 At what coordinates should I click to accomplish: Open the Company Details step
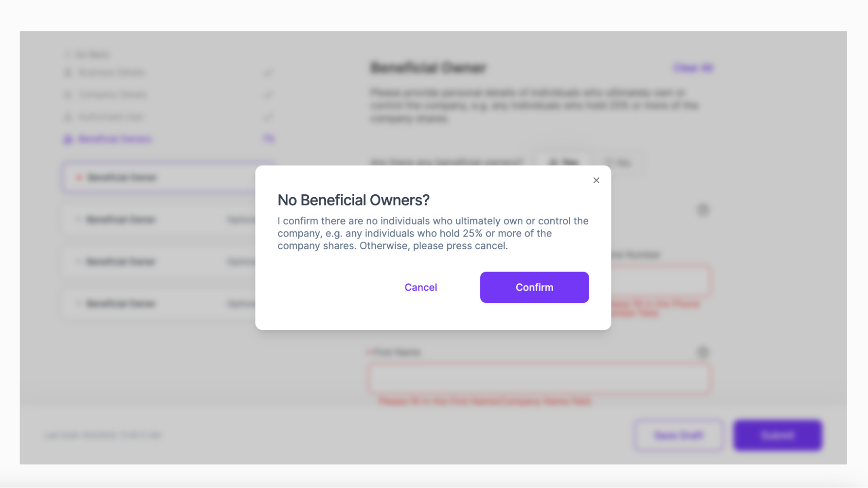pyautogui.click(x=113, y=95)
